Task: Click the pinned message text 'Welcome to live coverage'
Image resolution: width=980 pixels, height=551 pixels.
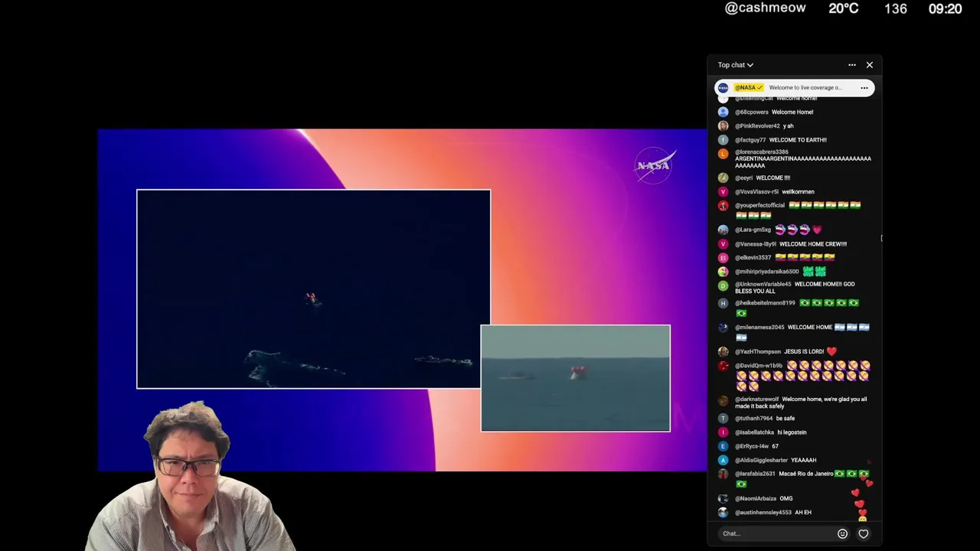Action: [x=805, y=88]
